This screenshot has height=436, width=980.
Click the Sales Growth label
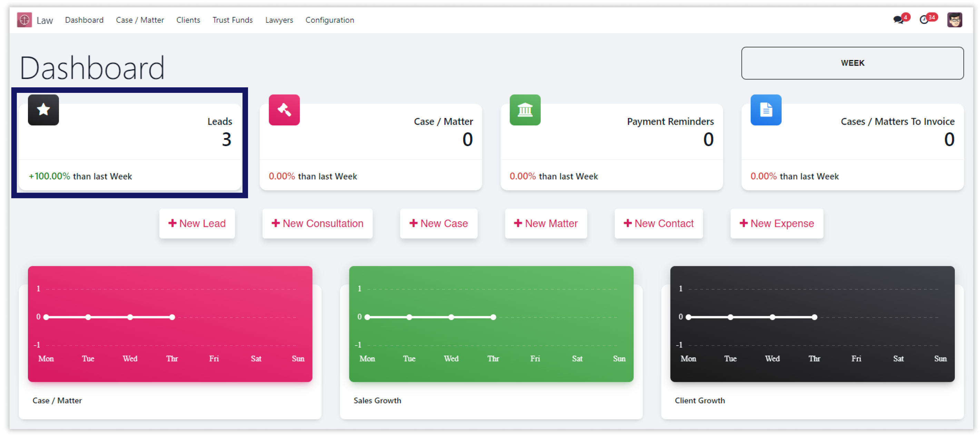377,400
